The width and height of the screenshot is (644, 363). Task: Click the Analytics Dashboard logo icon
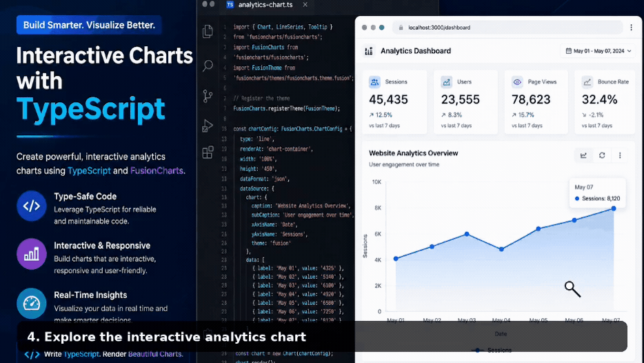[369, 51]
